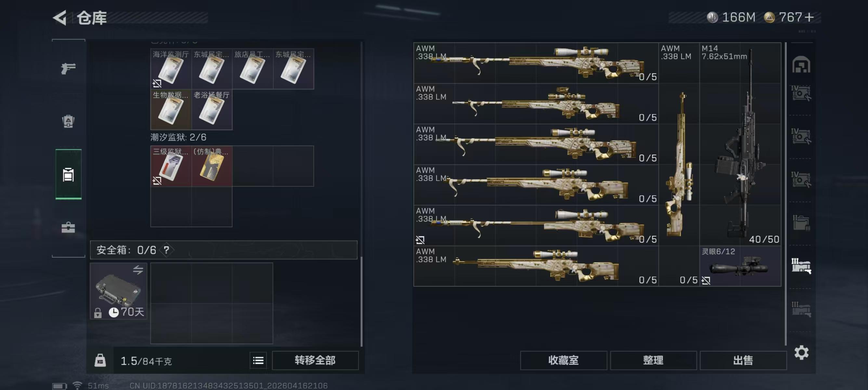The height and width of the screenshot is (390, 868).
Task: Open the home storage icon on right
Action: pos(801,64)
